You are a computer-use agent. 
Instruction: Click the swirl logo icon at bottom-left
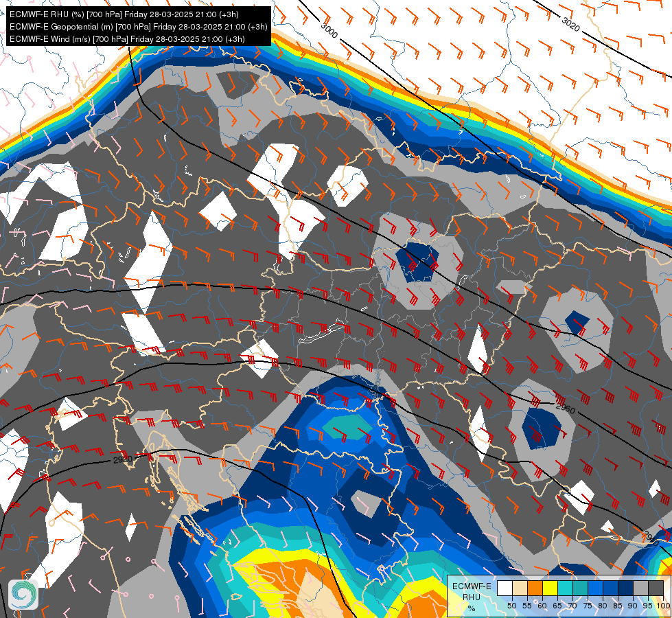(x=23, y=594)
